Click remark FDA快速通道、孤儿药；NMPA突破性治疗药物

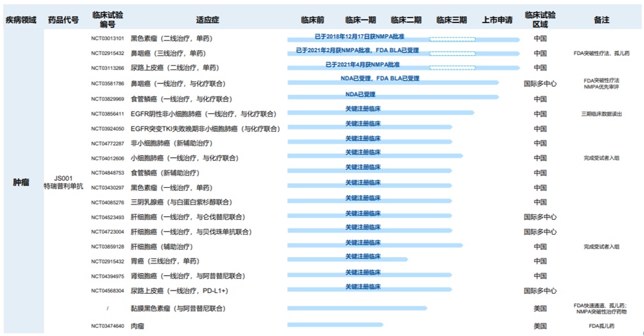[x=600, y=308]
